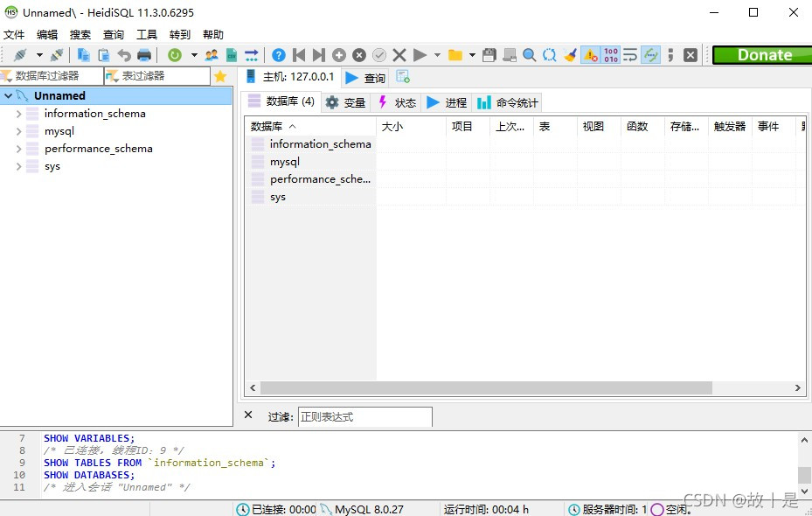Click the replace text circular arrows icon

point(550,55)
